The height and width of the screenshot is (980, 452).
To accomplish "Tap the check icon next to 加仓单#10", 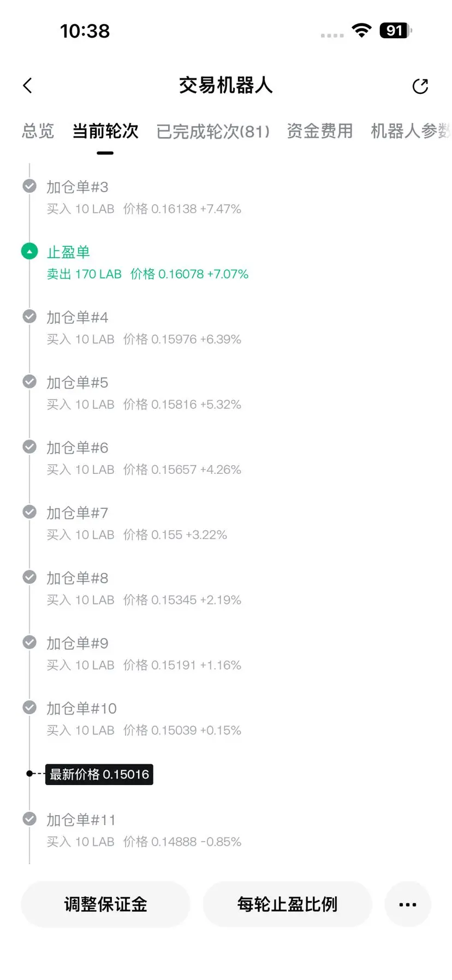I will [x=29, y=708].
